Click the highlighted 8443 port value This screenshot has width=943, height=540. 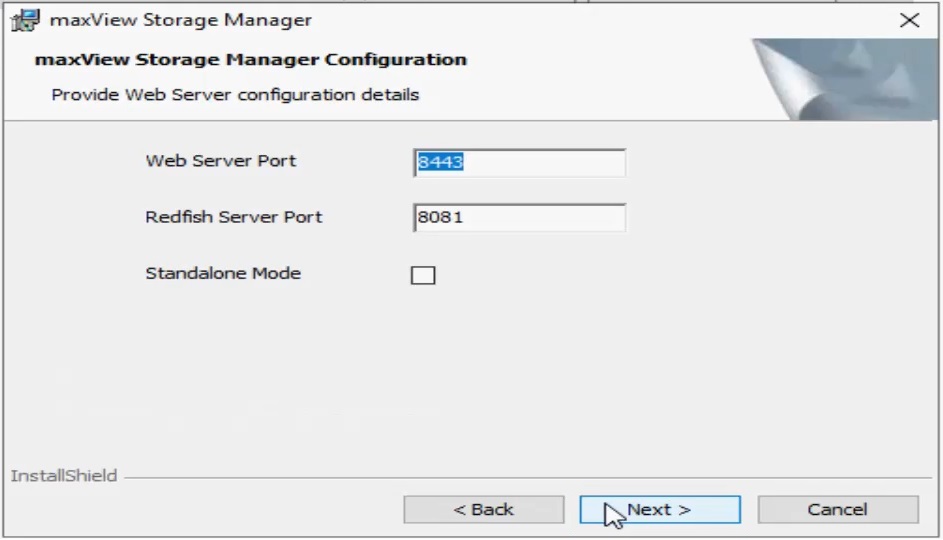click(x=441, y=162)
